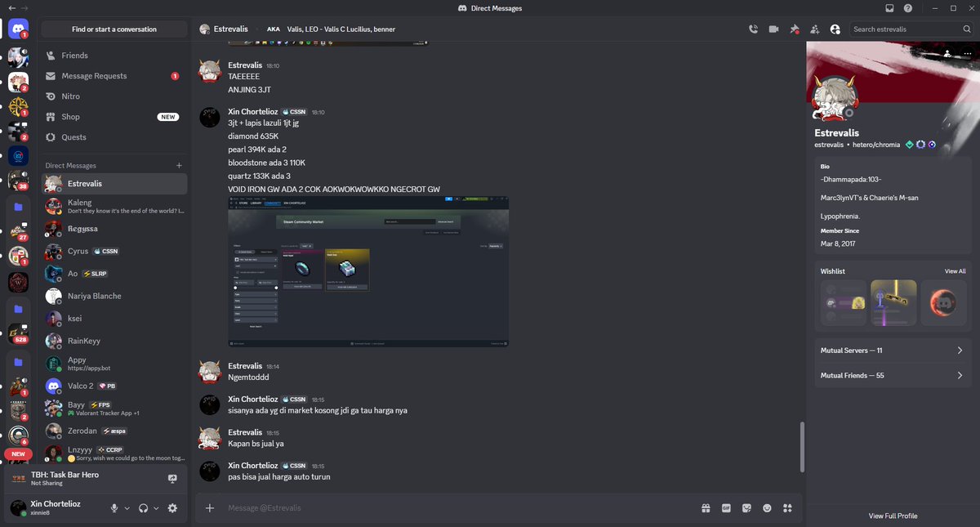Share screen for TBH: Task Bar Hero
This screenshot has width=980, height=527.
click(x=172, y=478)
